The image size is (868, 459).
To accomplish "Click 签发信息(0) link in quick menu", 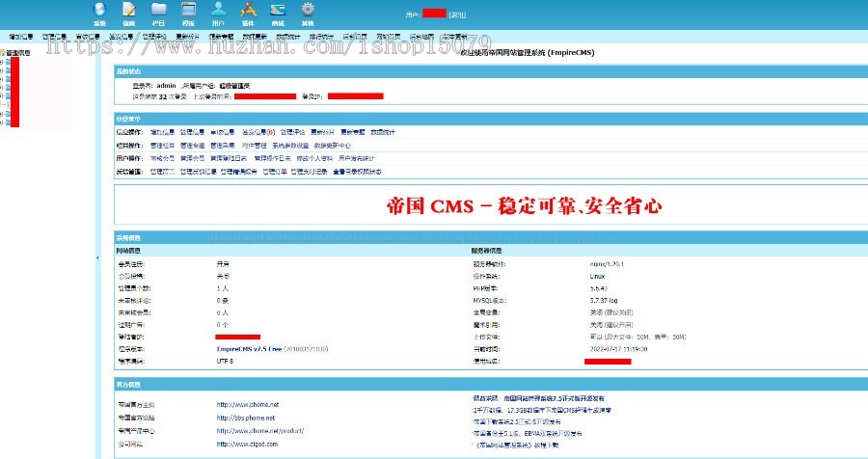I will click(258, 132).
